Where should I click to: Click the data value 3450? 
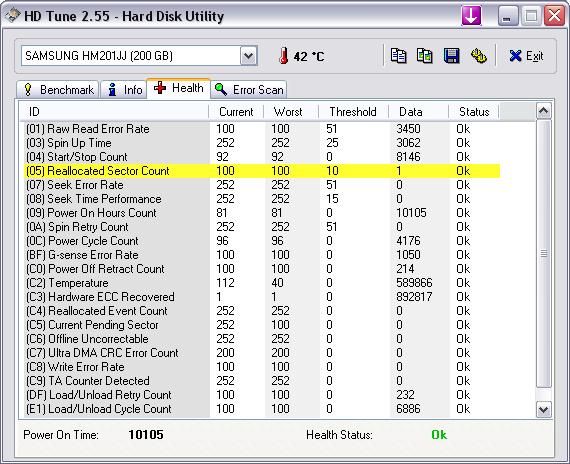coord(409,129)
